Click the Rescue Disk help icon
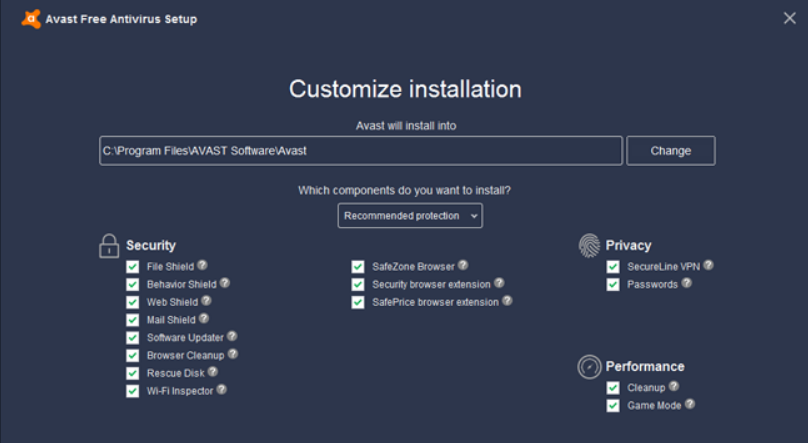This screenshot has height=443, width=808. (x=213, y=371)
